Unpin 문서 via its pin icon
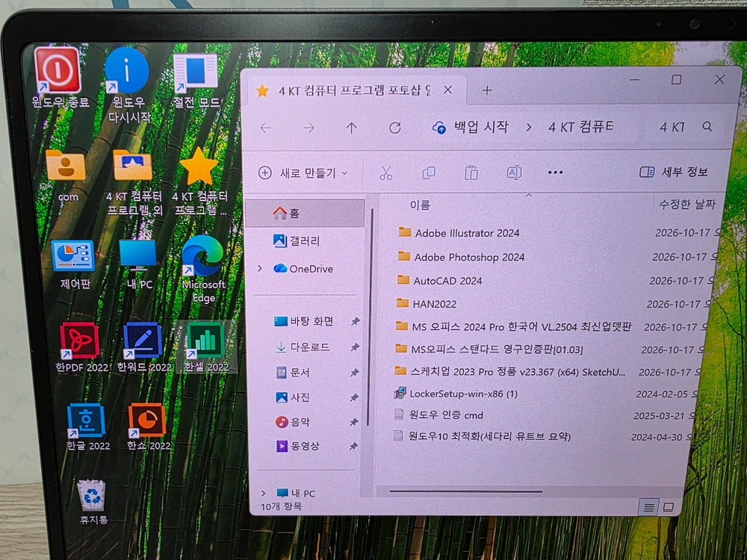This screenshot has width=747, height=560. pyautogui.click(x=354, y=373)
